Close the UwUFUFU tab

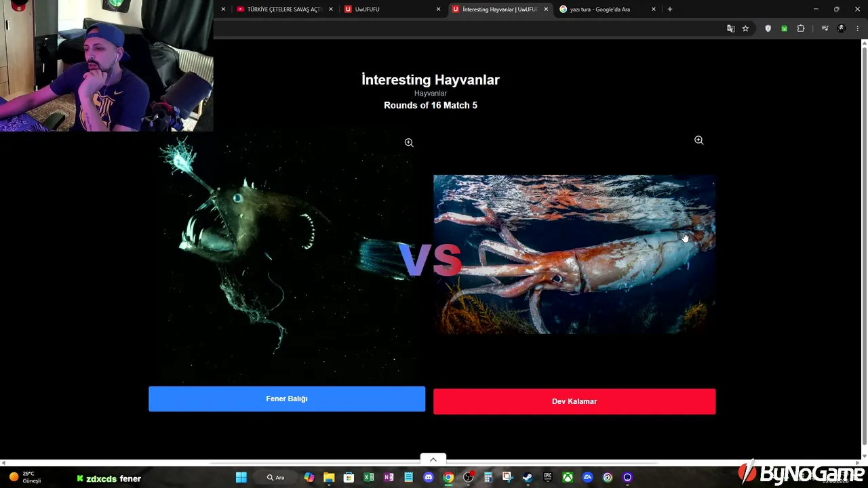click(438, 9)
